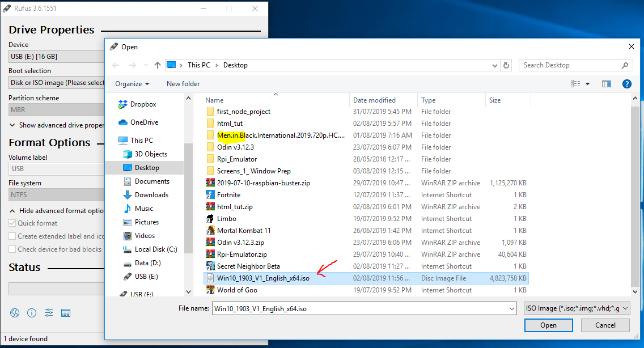This screenshot has height=348, width=644.
Task: Show the Rufus log icon
Action: (x=65, y=313)
